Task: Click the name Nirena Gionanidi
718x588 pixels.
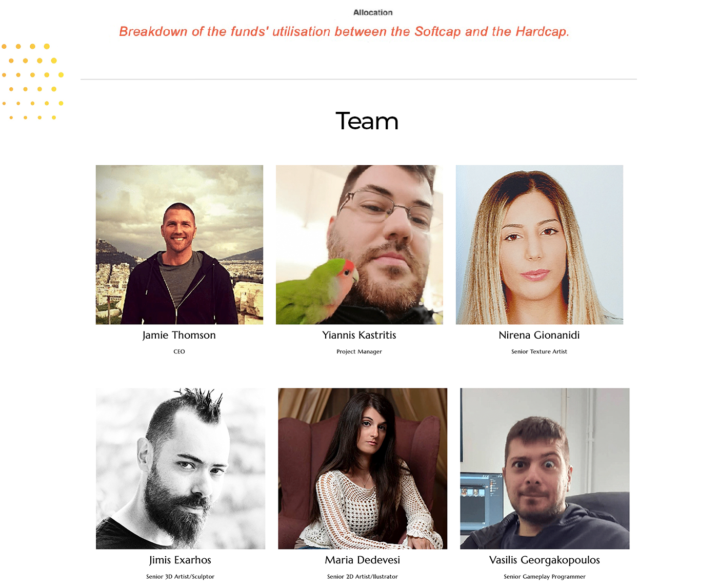Action: (x=539, y=335)
